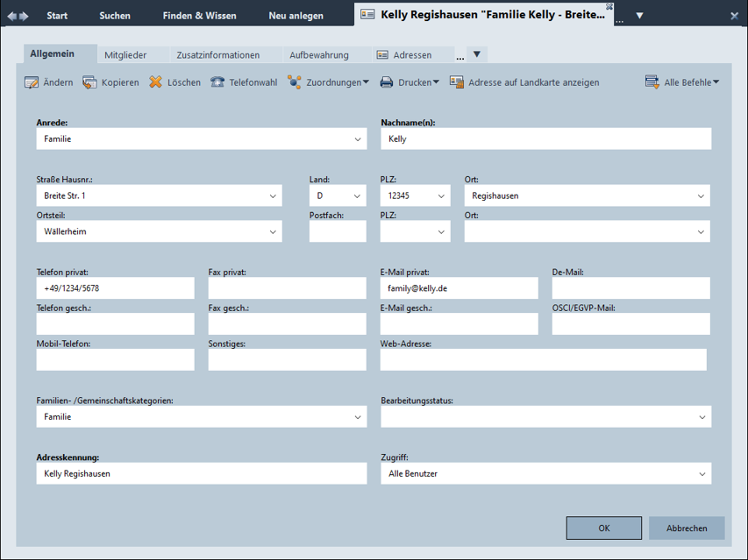Viewport: 748px width, 560px height.
Task: Click the Abbrechen button
Action: tap(687, 528)
